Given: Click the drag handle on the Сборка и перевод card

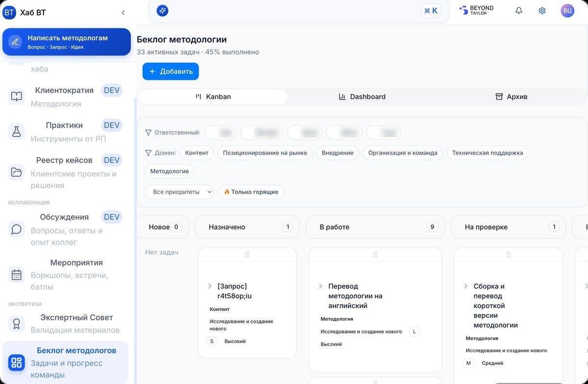Looking at the screenshot, I should point(509,255).
